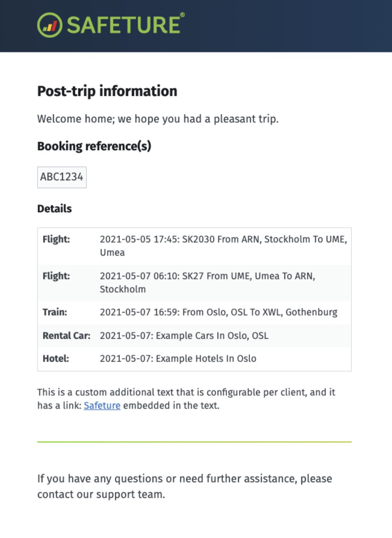This screenshot has width=392, height=538.
Task: Click the green divider line
Action: coord(194,442)
